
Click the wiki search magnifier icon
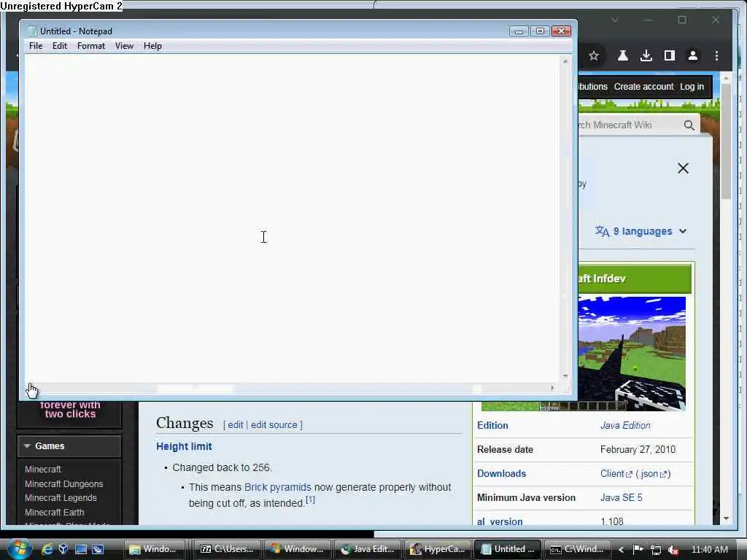[x=689, y=125]
